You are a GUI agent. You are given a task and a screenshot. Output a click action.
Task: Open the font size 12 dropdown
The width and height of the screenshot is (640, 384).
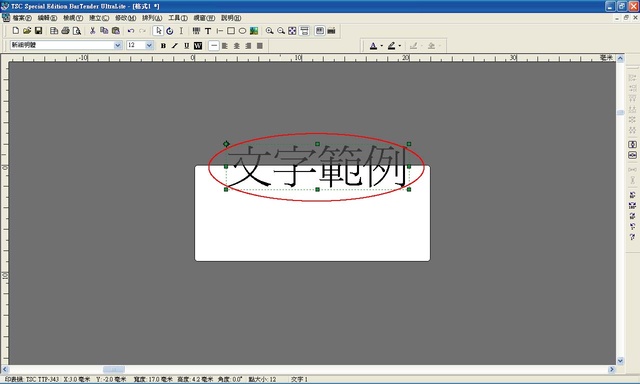(149, 45)
